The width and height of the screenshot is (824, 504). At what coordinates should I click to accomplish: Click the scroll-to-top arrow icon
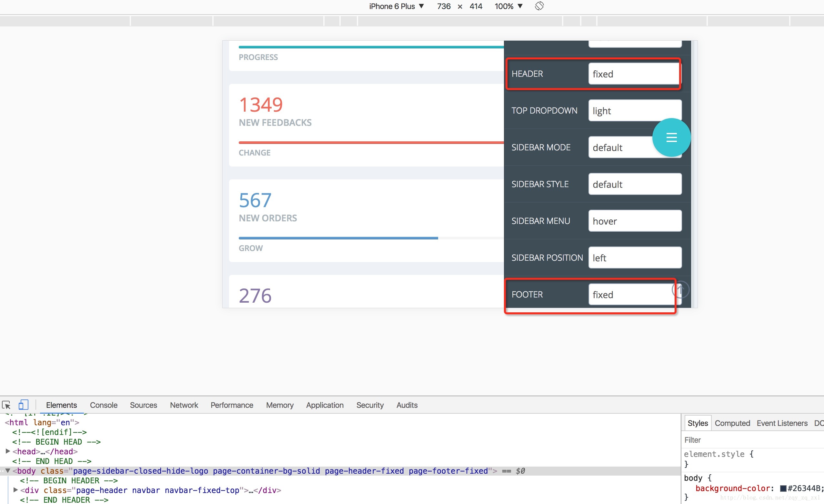coord(681,290)
